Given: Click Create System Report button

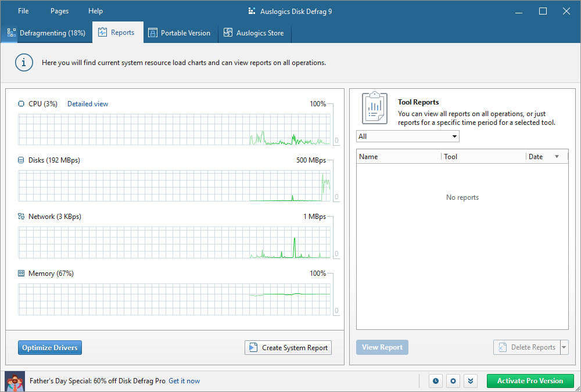Looking at the screenshot, I should tap(288, 347).
